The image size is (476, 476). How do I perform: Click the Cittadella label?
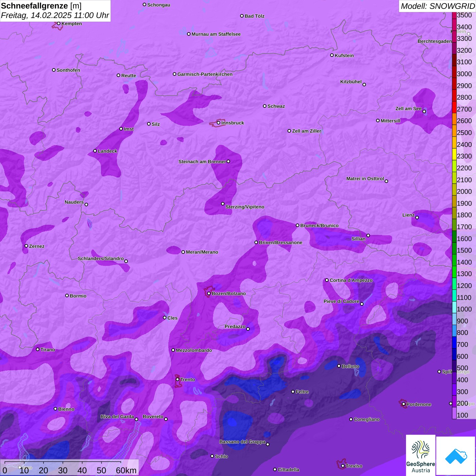click(288, 470)
